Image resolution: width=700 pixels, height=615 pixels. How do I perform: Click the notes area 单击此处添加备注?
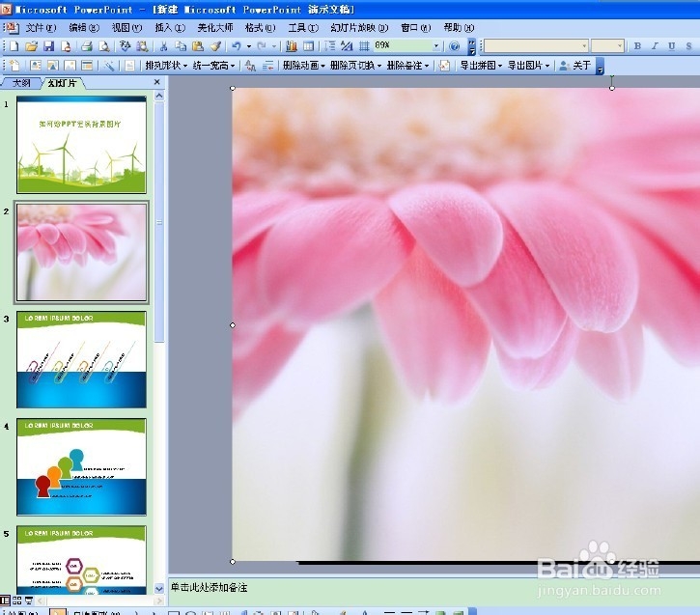pos(209,588)
